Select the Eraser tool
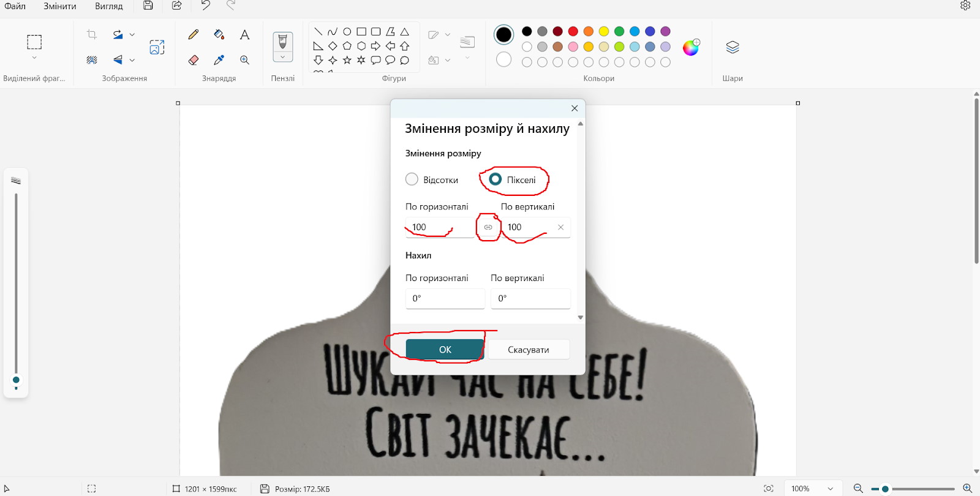Image resolution: width=980 pixels, height=496 pixels. pyautogui.click(x=194, y=59)
